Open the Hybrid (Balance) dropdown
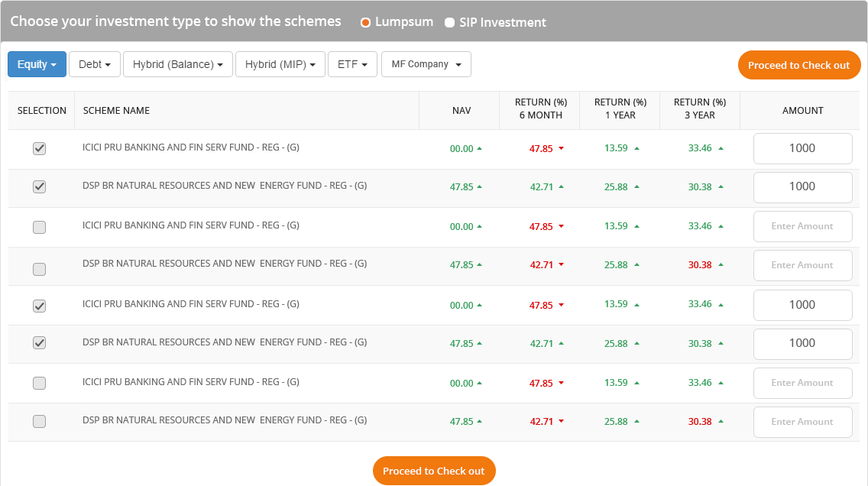The width and height of the screenshot is (868, 486). coord(177,64)
